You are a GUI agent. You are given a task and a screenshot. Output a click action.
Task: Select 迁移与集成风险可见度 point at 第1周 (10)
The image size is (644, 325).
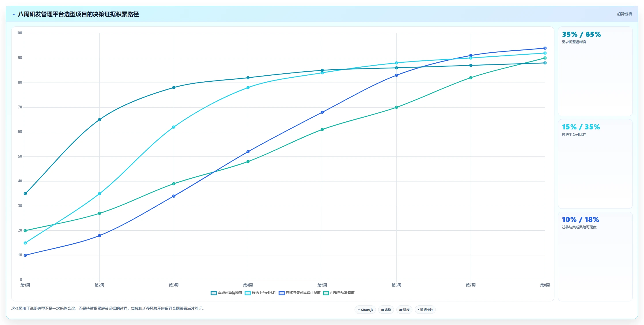click(25, 255)
